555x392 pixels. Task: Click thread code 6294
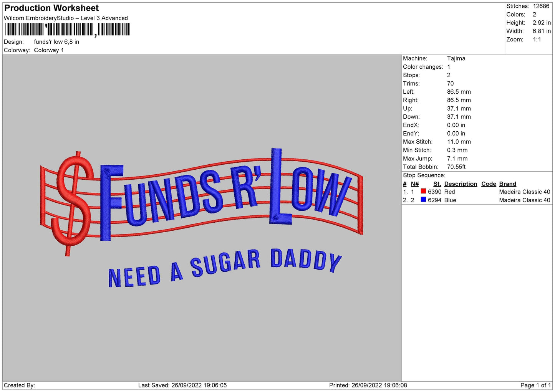(435, 200)
